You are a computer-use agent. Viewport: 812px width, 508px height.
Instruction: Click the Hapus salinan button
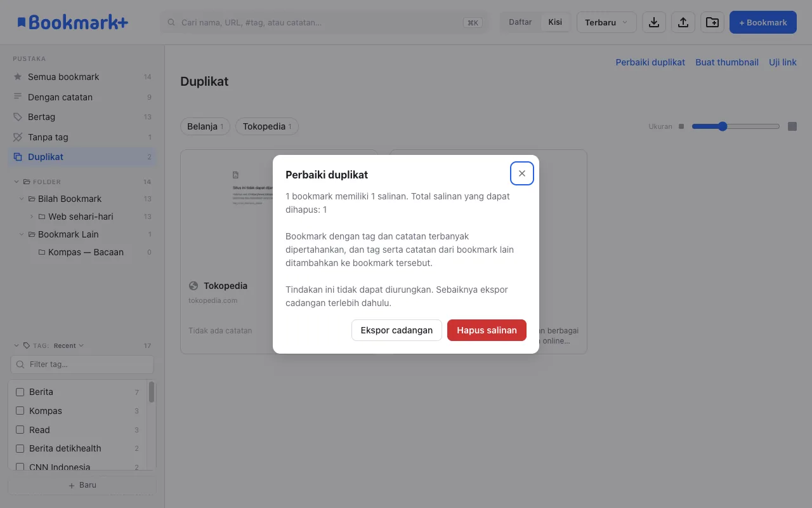pos(487,330)
